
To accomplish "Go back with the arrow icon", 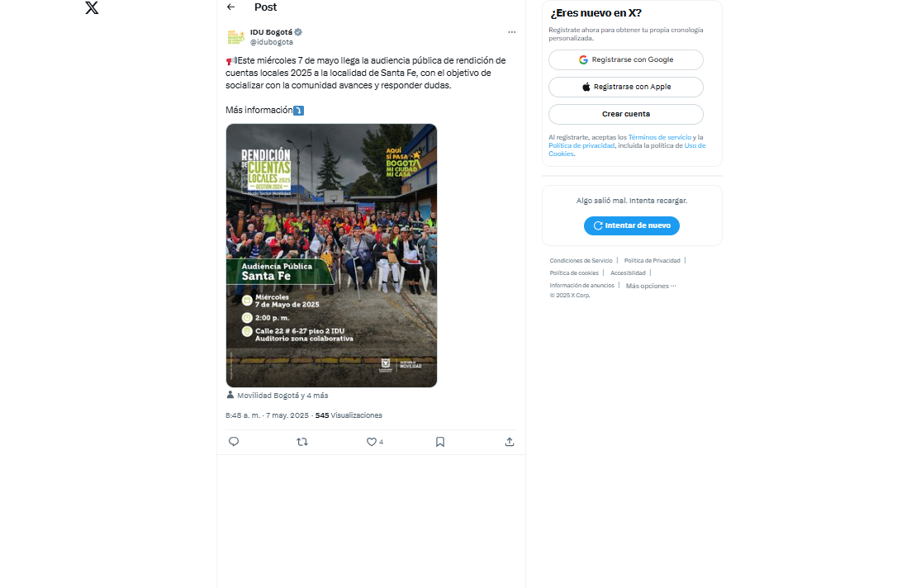I will pyautogui.click(x=230, y=7).
